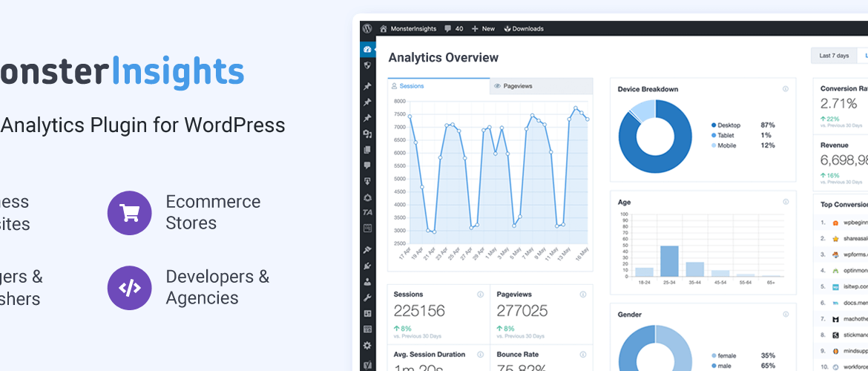This screenshot has height=371, width=868.
Task: Click the male 65% legend value
Action: pos(768,366)
